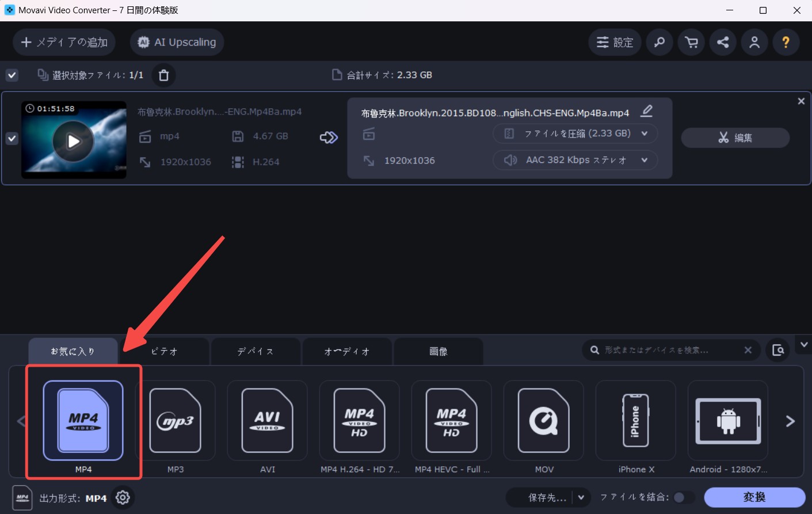
Task: Click the Add Media (メディアの追加) button
Action: [64, 42]
